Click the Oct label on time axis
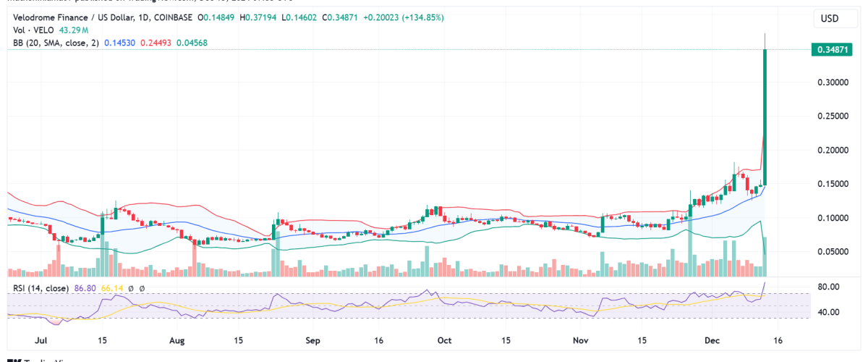This screenshot has height=362, width=868. (x=445, y=339)
